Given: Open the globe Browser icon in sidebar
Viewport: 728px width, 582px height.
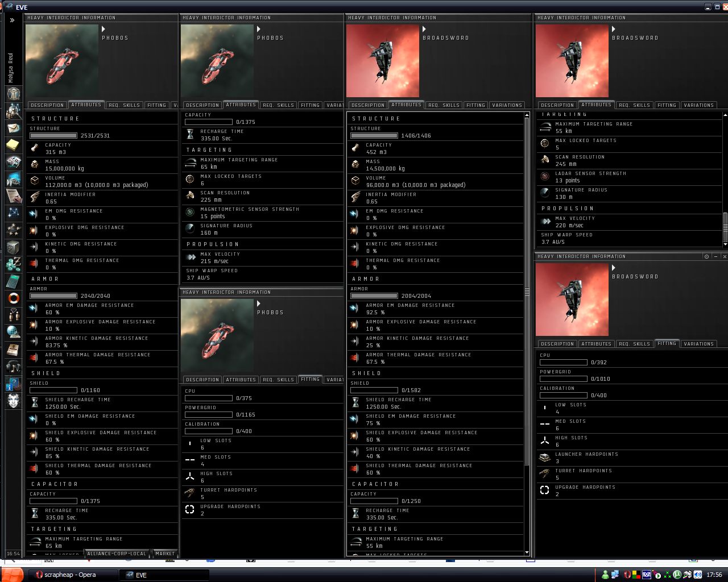Looking at the screenshot, I should coord(14,332).
